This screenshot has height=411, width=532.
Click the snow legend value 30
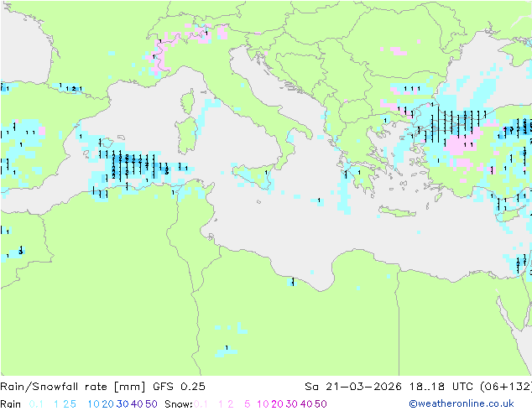[292, 404]
